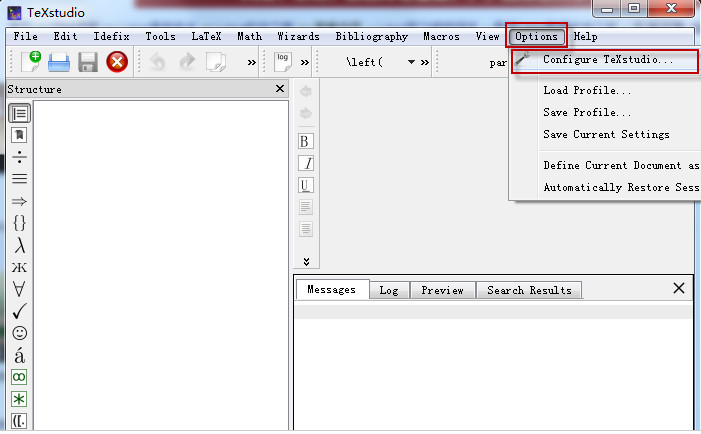Click the go back arrow icon
The width and height of the screenshot is (701, 434).
(x=306, y=91)
